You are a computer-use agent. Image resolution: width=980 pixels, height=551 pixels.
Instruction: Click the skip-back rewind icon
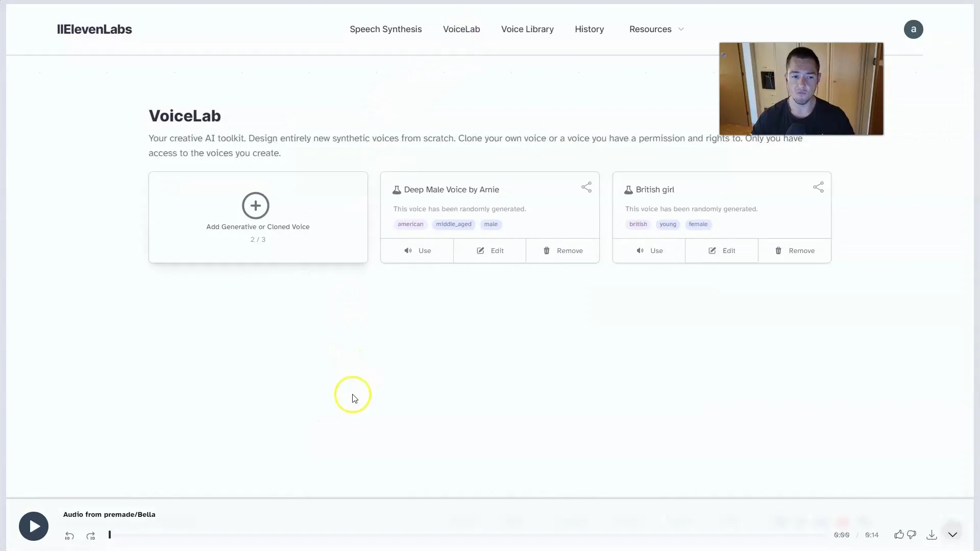click(69, 536)
